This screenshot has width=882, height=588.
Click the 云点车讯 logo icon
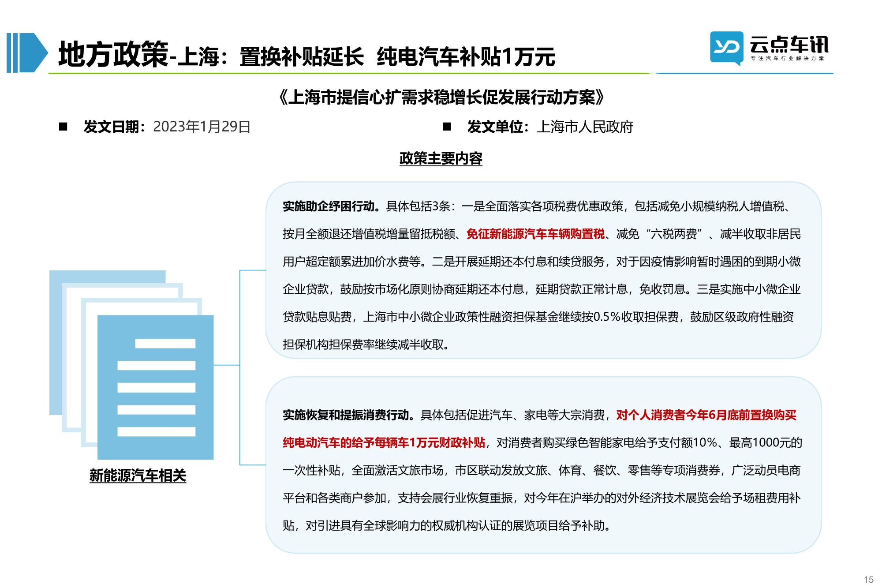[x=726, y=48]
